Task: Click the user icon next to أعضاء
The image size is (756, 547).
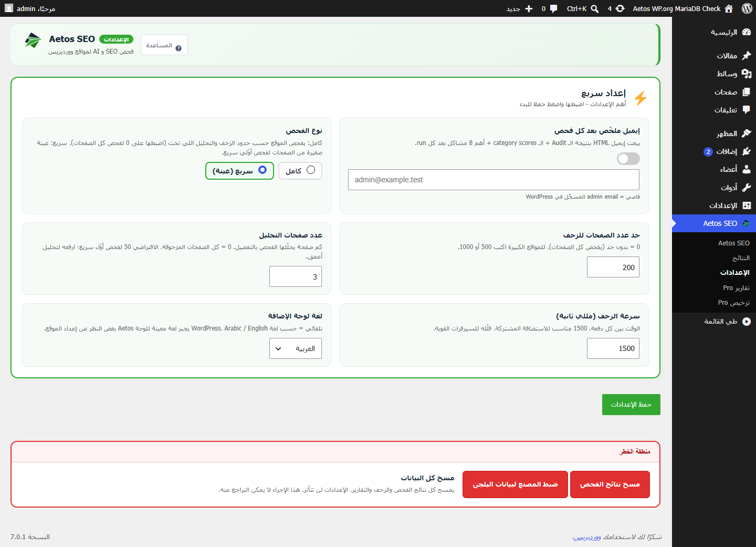Action: tap(747, 169)
